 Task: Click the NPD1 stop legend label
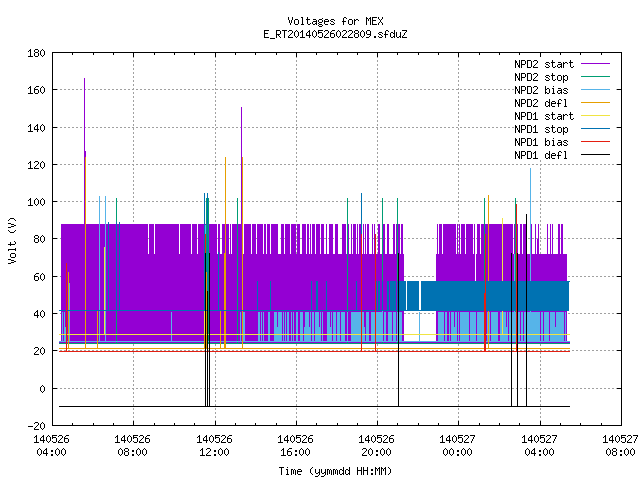point(541,129)
